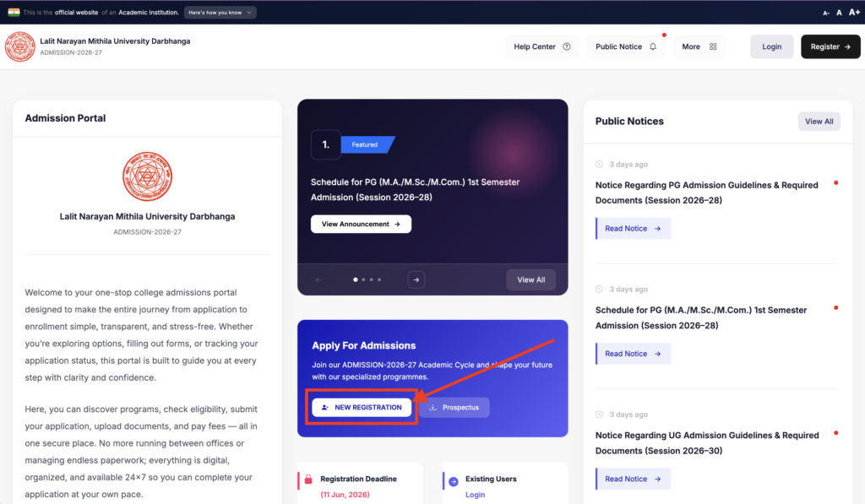This screenshot has width=865, height=504.
Task: Click the Featured tag on the announcement card
Action: point(367,144)
